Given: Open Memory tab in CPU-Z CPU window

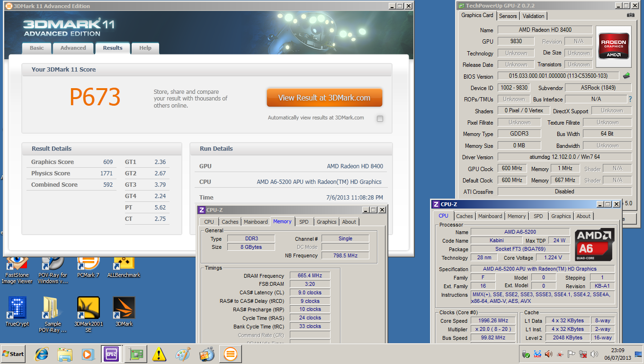Looking at the screenshot, I should tap(517, 216).
